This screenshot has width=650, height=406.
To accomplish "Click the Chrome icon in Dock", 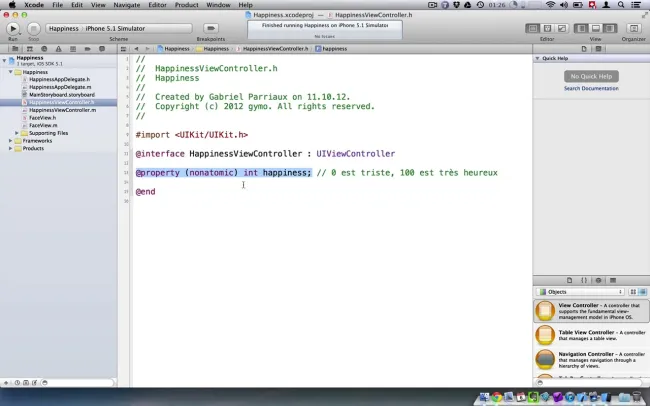I will [x=497, y=397].
